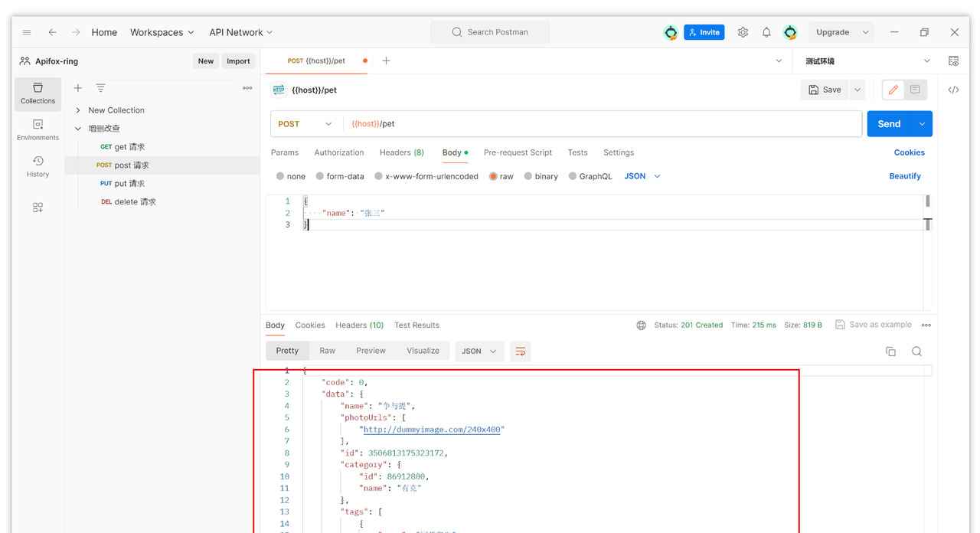Open the 测试环境 environment selector
This screenshot has height=533, width=980.
(867, 60)
